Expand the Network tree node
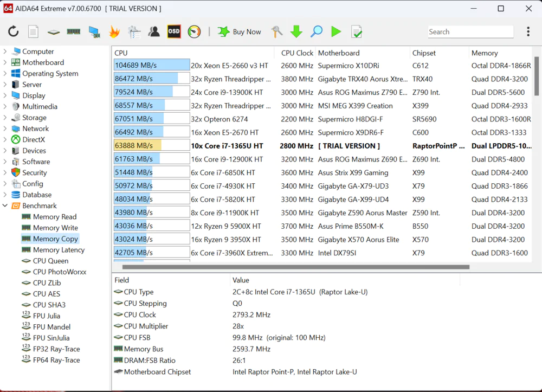The height and width of the screenshot is (392, 542). click(5, 128)
